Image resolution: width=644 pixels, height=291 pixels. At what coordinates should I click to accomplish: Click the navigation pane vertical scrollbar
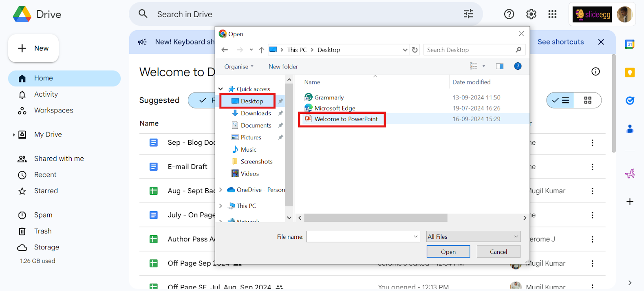click(x=289, y=145)
